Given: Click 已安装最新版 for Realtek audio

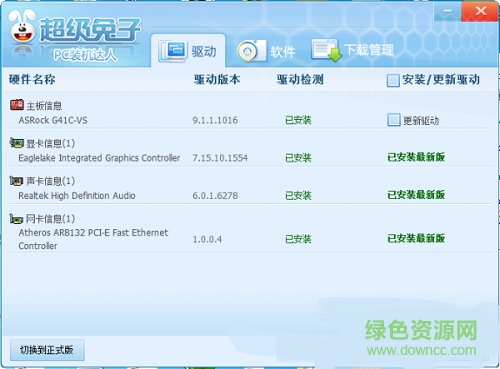Looking at the screenshot, I should (416, 195).
